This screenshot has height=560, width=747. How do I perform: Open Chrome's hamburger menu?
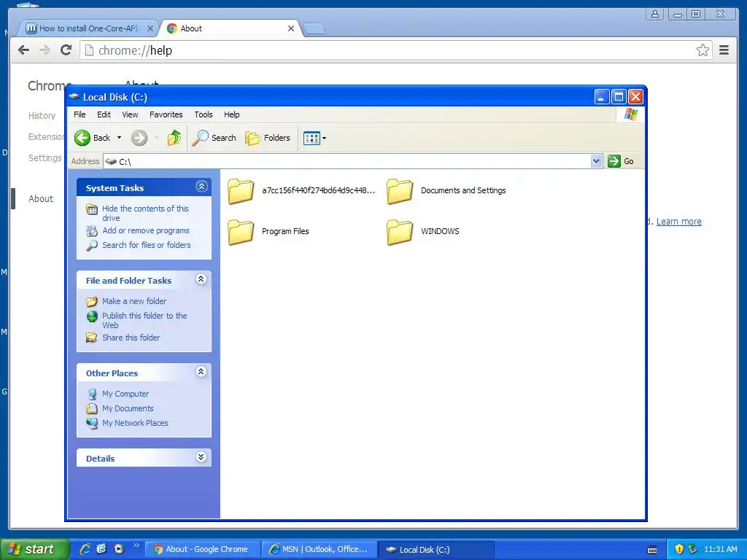(x=724, y=50)
